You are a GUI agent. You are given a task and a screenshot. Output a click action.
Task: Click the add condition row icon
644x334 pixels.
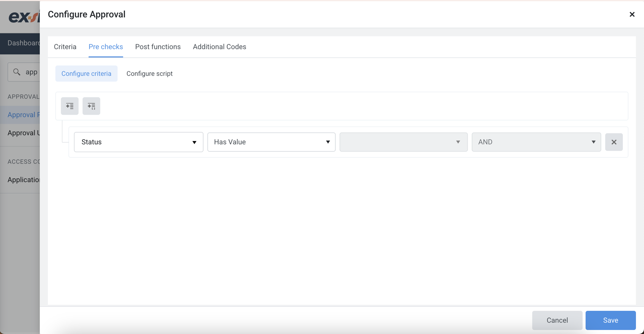[x=70, y=106]
